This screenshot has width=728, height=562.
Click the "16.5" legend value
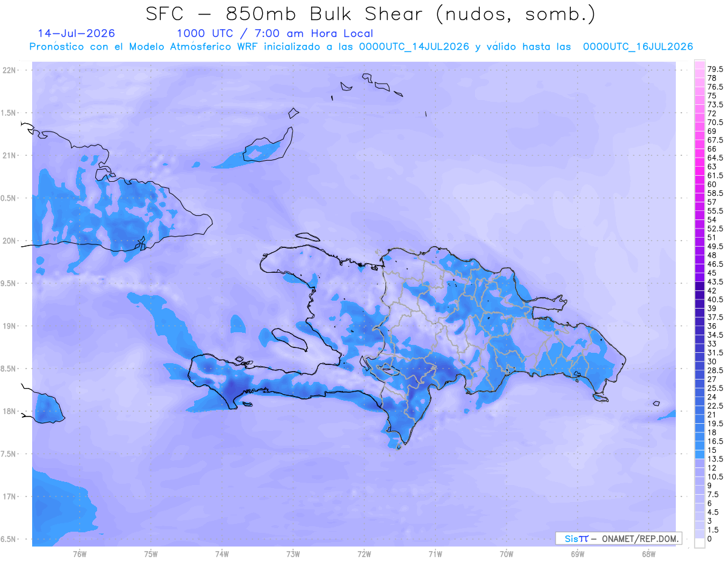(x=715, y=441)
